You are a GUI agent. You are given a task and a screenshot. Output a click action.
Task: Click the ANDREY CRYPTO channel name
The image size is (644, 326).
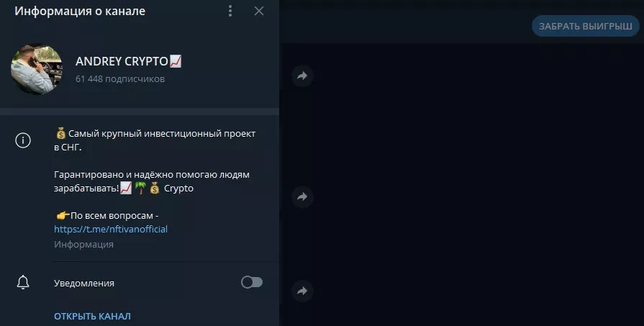[x=122, y=62]
